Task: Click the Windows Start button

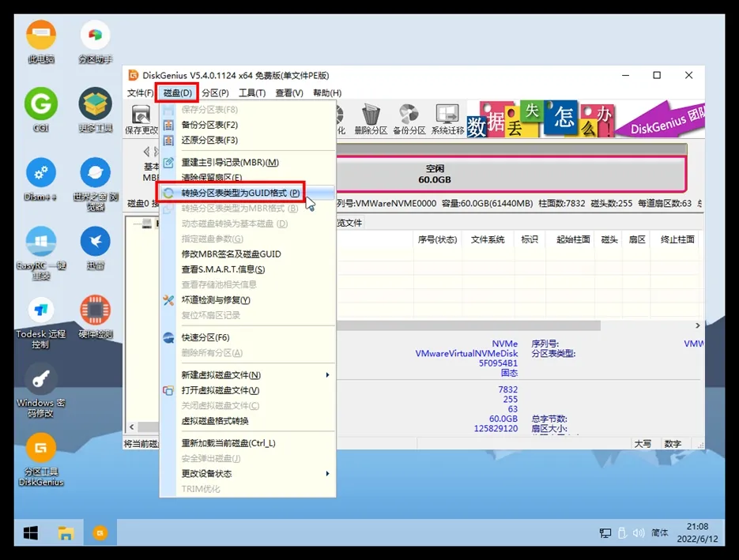Action: 31,533
